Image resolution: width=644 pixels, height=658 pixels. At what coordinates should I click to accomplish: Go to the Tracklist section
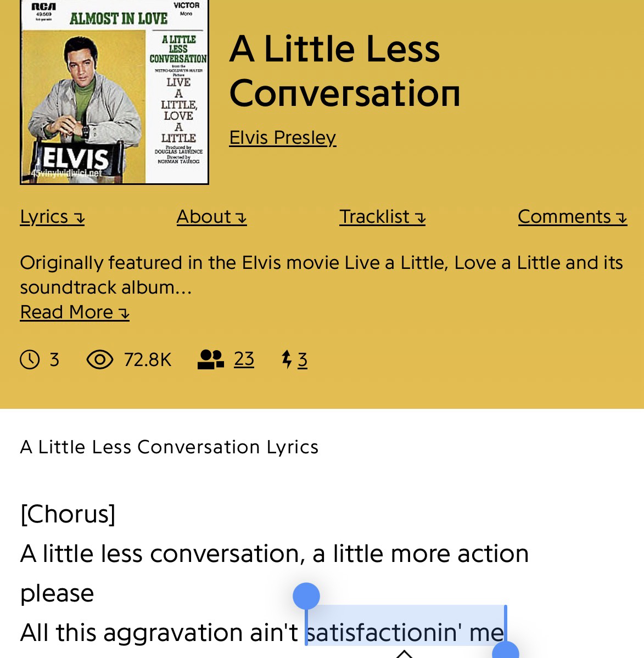pyautogui.click(x=382, y=217)
